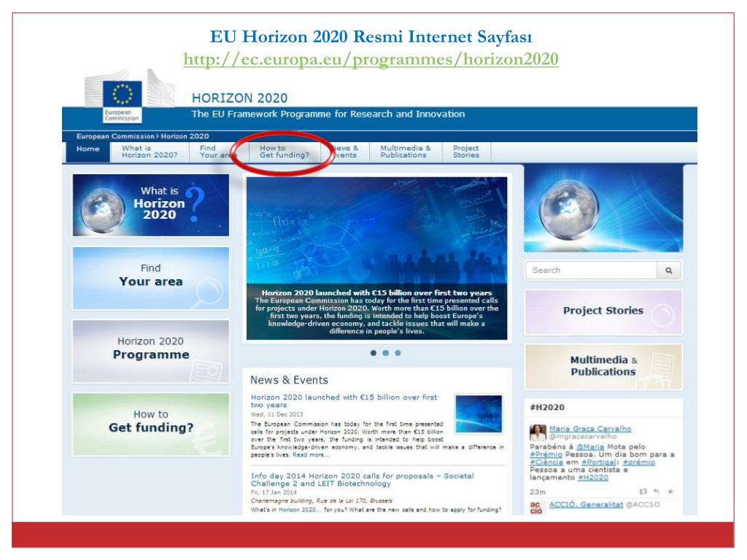Click the search magnifier button
Screen dimensions: 747x560
click(x=669, y=270)
